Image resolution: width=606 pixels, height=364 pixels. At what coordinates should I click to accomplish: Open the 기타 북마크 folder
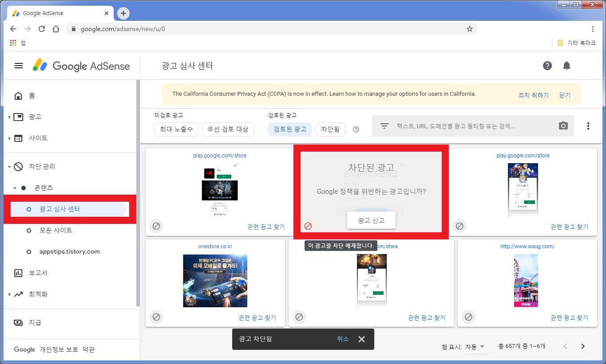(576, 43)
